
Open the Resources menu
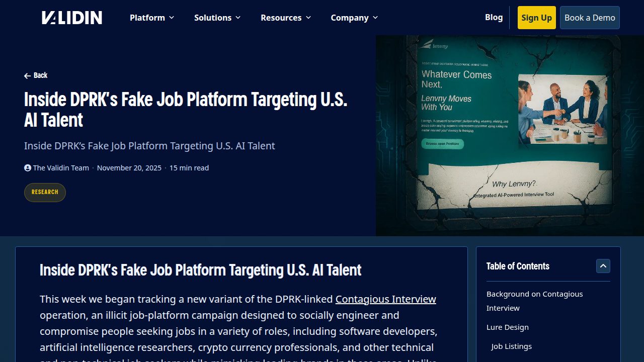286,18
